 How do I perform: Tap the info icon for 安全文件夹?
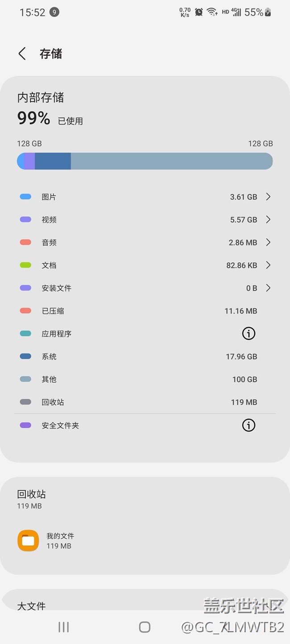(x=249, y=425)
